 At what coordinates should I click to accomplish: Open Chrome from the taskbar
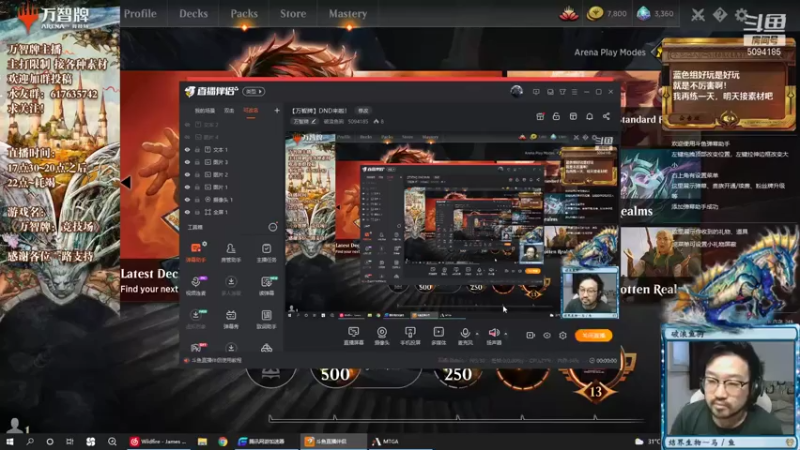click(222, 441)
